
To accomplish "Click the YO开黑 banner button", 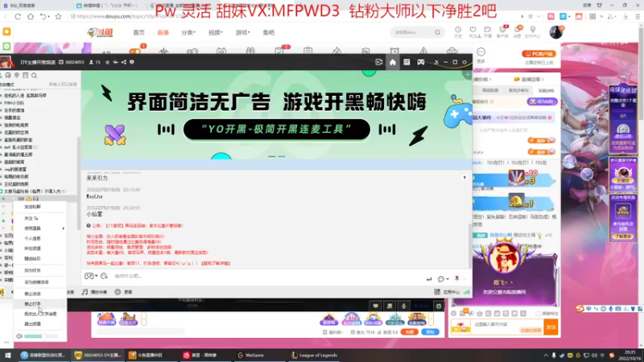I will tap(276, 130).
